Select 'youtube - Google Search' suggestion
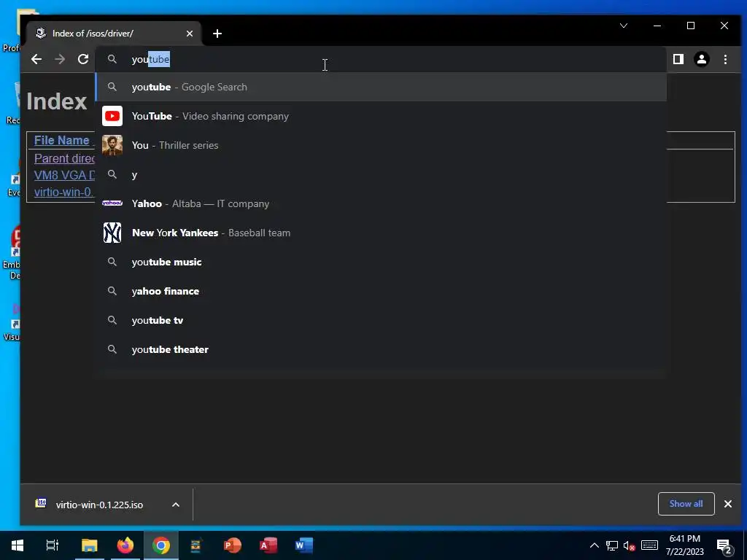The width and height of the screenshot is (747, 560). point(381,87)
